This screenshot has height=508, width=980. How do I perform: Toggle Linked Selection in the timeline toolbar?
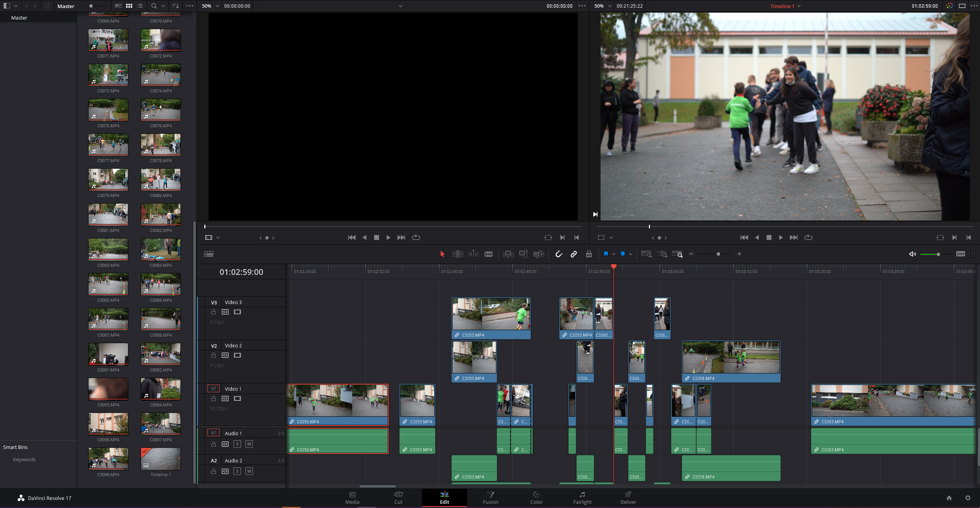573,254
